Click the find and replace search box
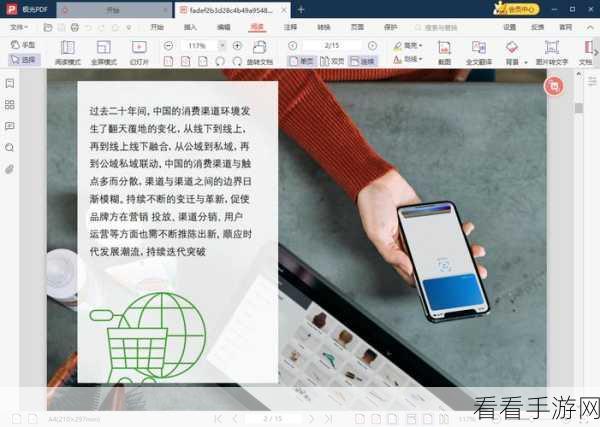The height and width of the screenshot is (427, 600). (436, 28)
